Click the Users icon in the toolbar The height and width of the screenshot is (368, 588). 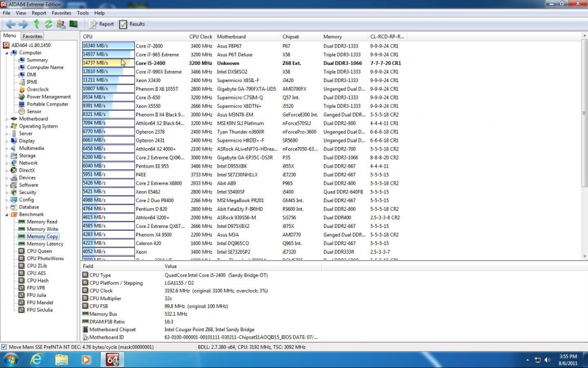pyautogui.click(x=61, y=24)
